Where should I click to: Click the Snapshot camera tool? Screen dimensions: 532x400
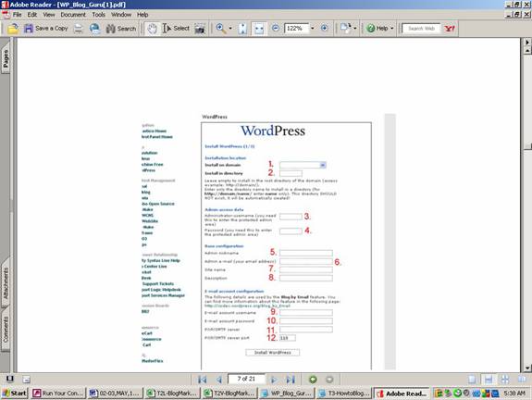click(x=200, y=29)
